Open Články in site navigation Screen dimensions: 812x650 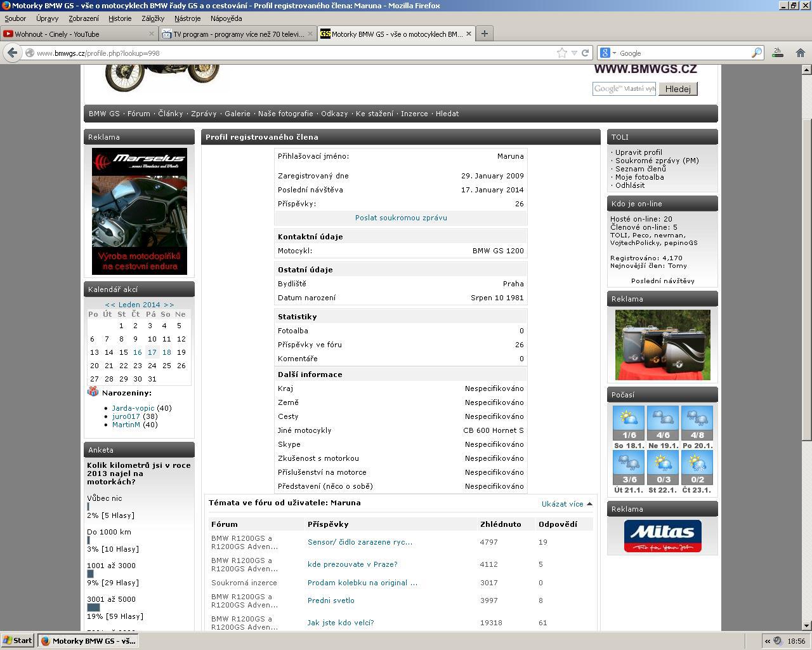click(x=170, y=114)
